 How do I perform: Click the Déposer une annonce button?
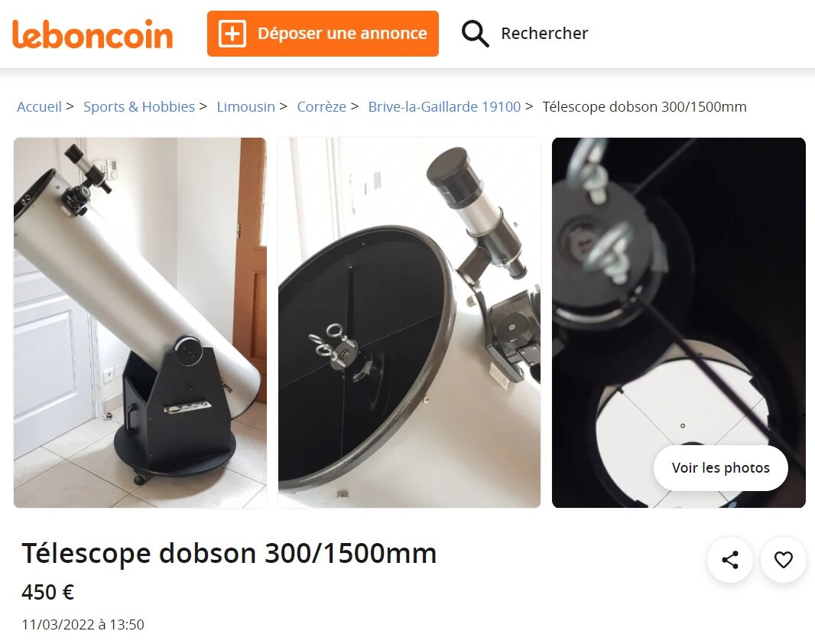click(323, 34)
